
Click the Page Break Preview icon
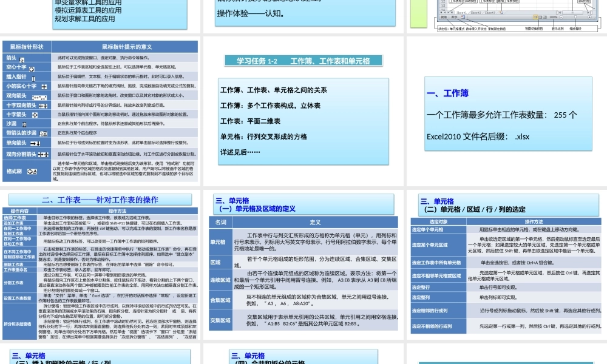point(544,16)
